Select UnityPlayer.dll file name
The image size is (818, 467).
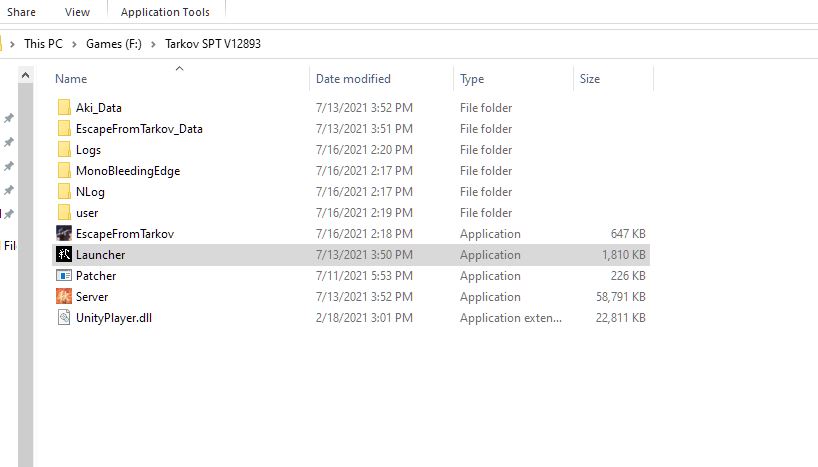click(114, 318)
